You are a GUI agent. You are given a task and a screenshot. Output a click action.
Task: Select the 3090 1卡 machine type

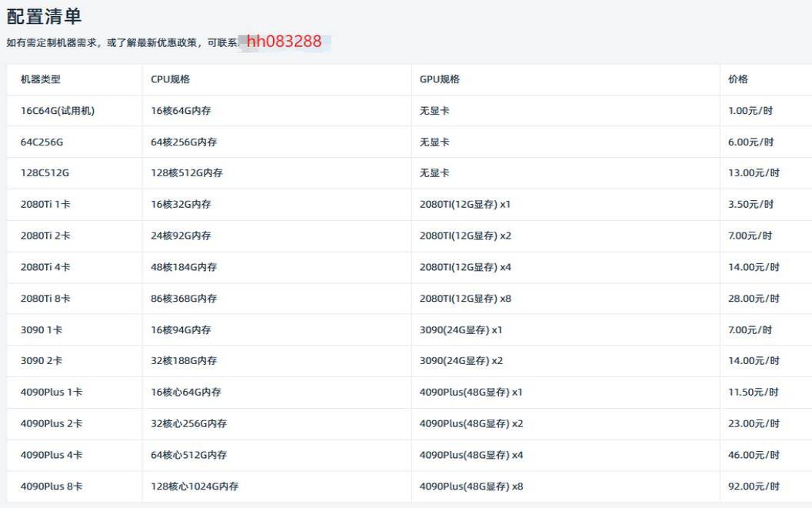42,330
